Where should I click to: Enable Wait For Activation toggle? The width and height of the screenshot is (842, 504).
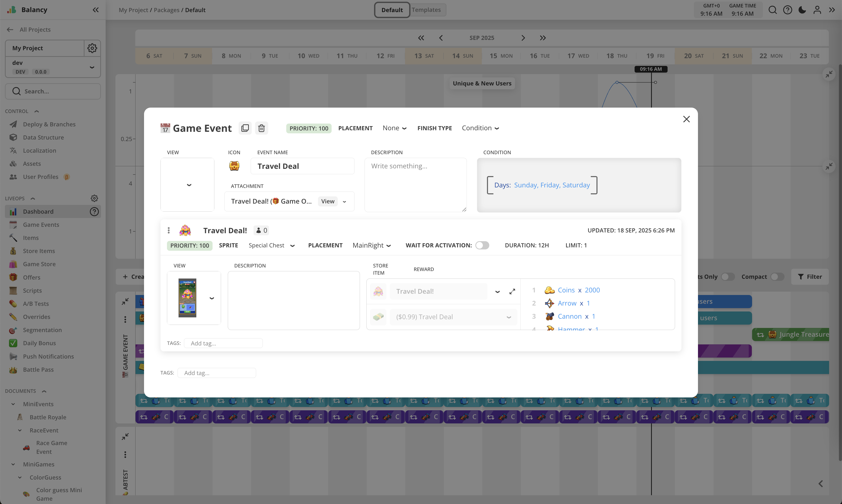click(x=482, y=245)
